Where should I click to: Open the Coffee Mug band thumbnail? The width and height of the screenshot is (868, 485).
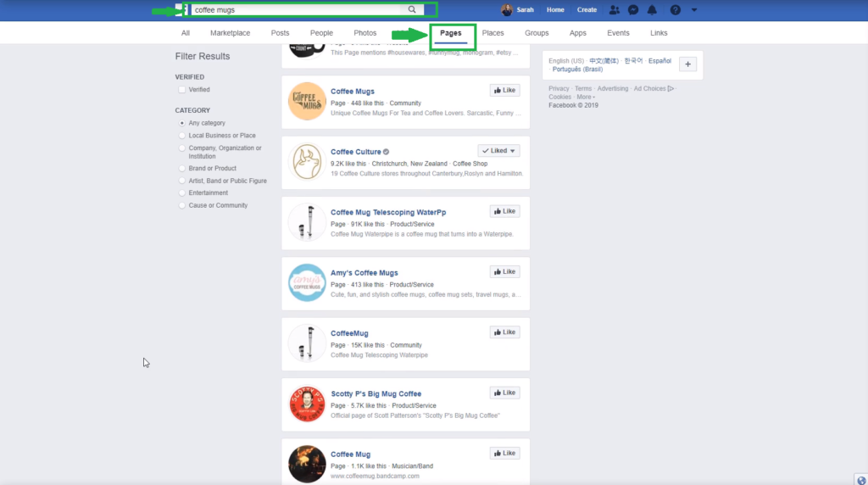(307, 464)
